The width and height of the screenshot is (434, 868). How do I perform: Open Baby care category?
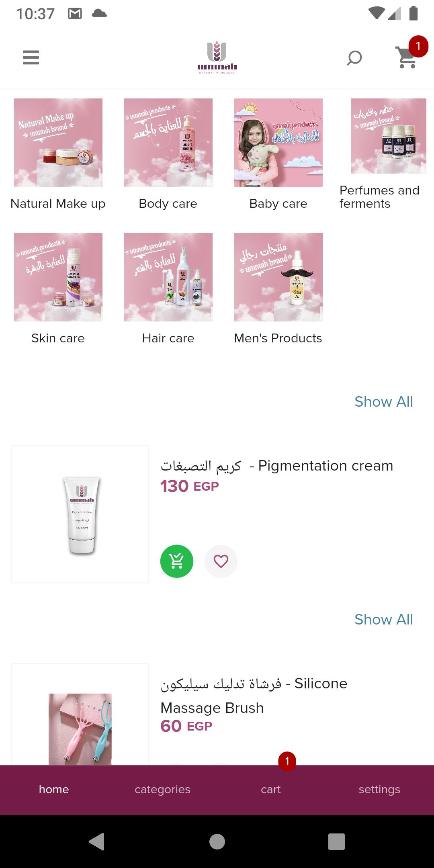pyautogui.click(x=278, y=154)
